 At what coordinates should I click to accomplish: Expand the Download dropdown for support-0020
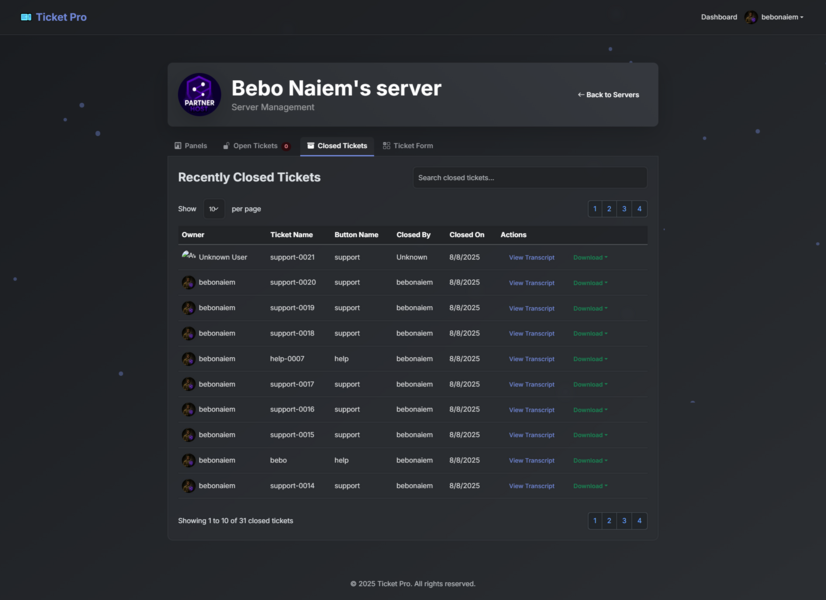point(590,283)
